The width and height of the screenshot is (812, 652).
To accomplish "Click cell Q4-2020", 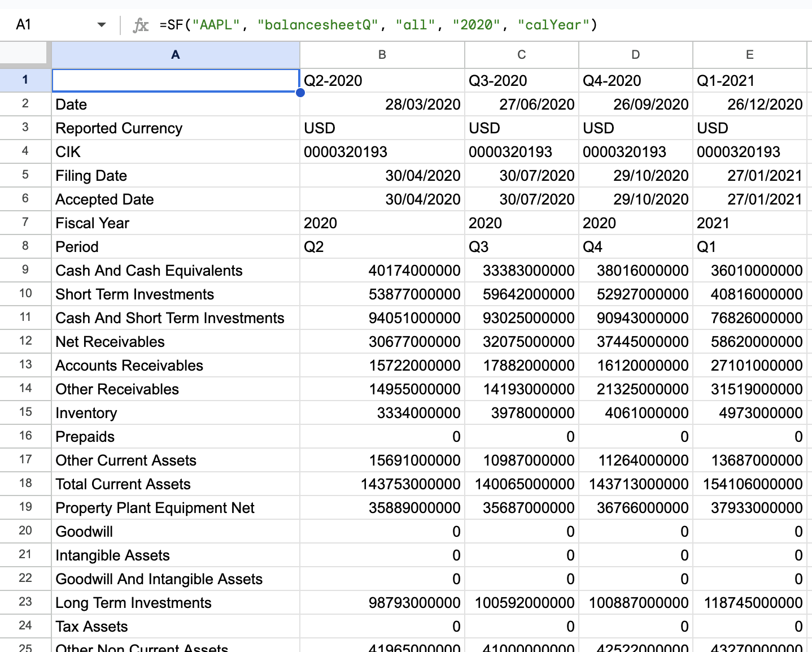I will pyautogui.click(x=636, y=80).
